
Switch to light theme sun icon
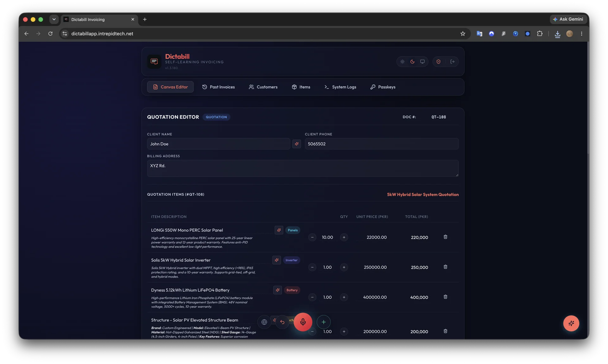(402, 62)
